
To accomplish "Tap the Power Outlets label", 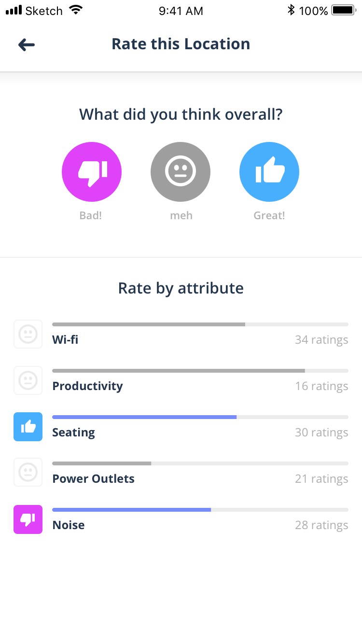I will pyautogui.click(x=94, y=479).
